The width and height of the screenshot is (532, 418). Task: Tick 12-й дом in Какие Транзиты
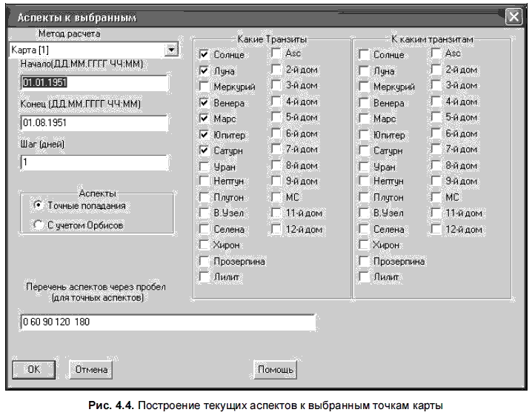[x=276, y=229]
